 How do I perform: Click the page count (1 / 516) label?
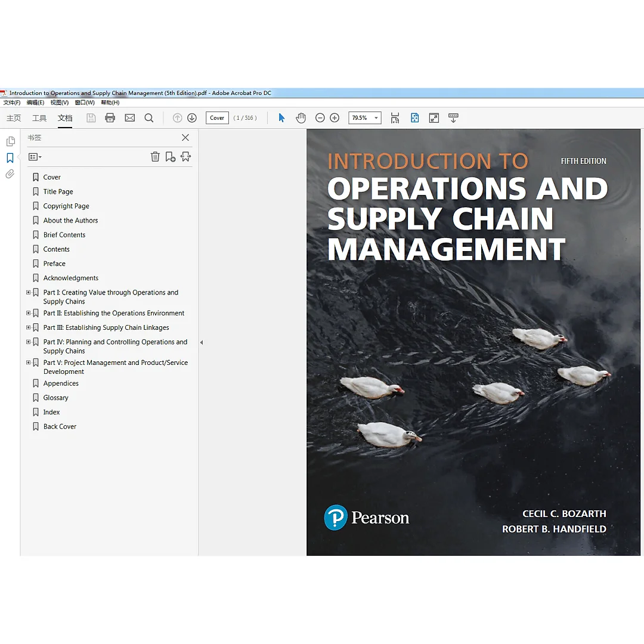coord(245,118)
